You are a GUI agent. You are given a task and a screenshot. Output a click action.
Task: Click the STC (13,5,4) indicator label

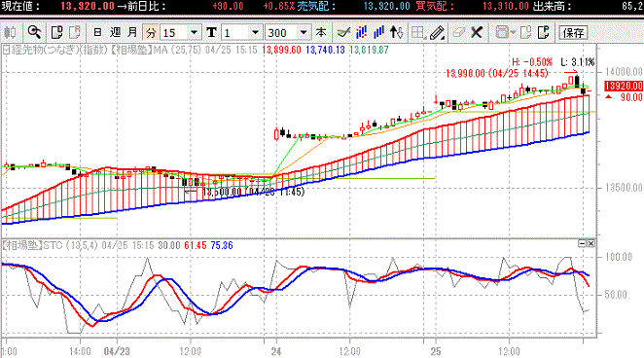(x=70, y=245)
